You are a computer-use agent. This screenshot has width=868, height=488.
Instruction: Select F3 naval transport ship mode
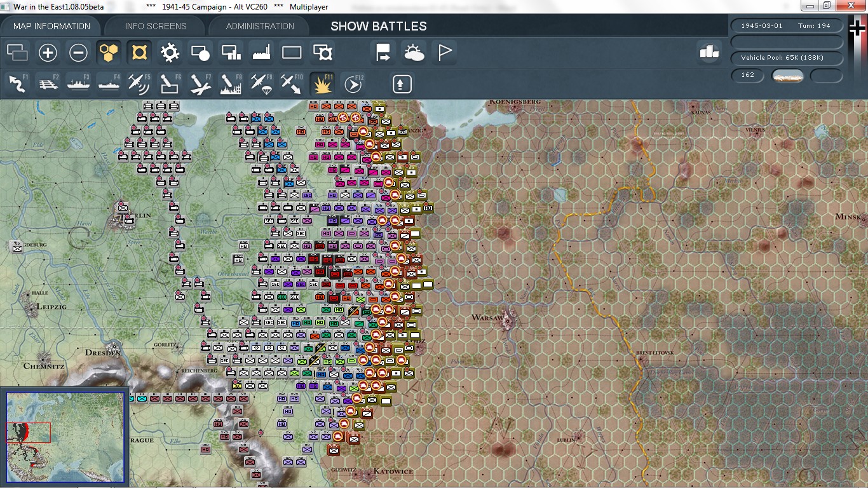(79, 84)
